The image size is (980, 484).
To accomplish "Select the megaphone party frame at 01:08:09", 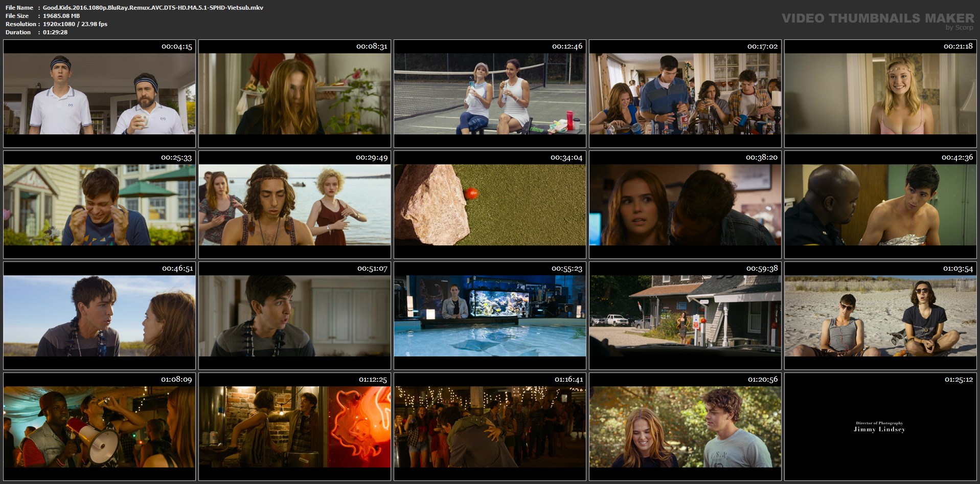I will coord(99,427).
